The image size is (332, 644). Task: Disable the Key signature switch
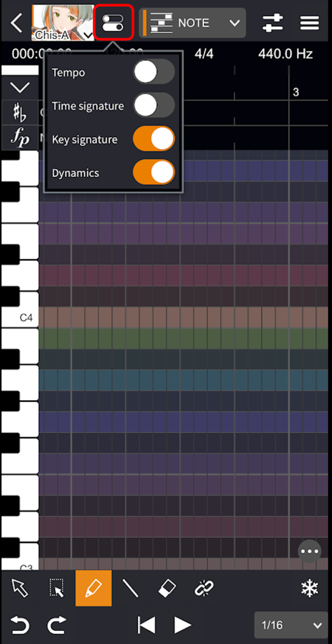click(x=154, y=139)
